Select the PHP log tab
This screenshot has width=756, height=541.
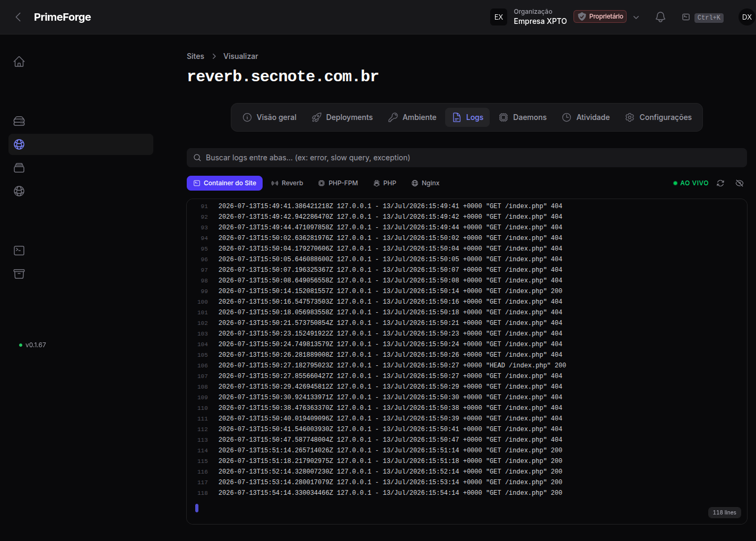[385, 183]
